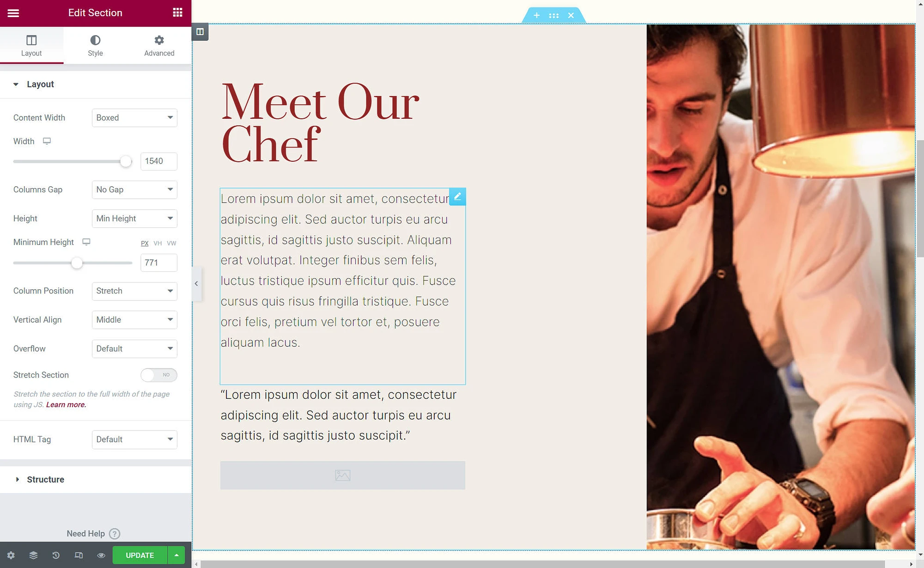Click the hamburger menu icon
Image resolution: width=924 pixels, height=568 pixels.
pos(13,12)
